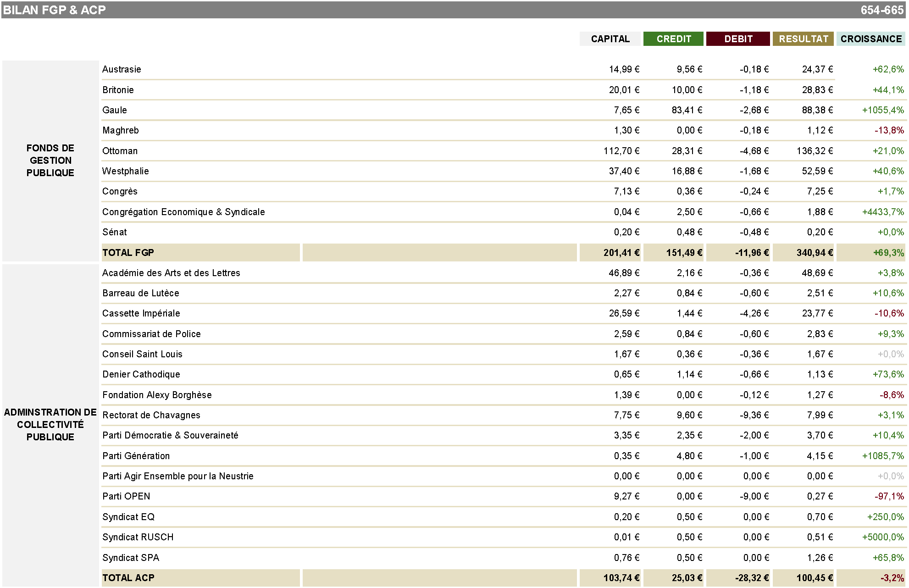Click the TOTAL ACP row label
The image size is (909, 588).
(x=128, y=578)
